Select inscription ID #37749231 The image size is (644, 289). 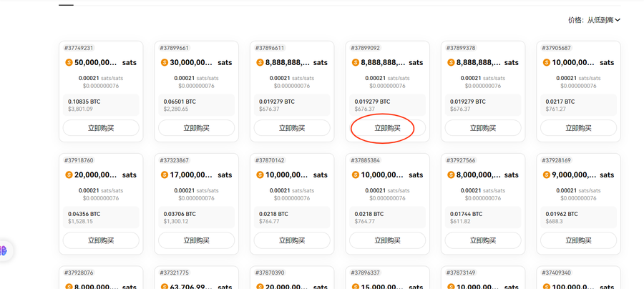pos(79,48)
